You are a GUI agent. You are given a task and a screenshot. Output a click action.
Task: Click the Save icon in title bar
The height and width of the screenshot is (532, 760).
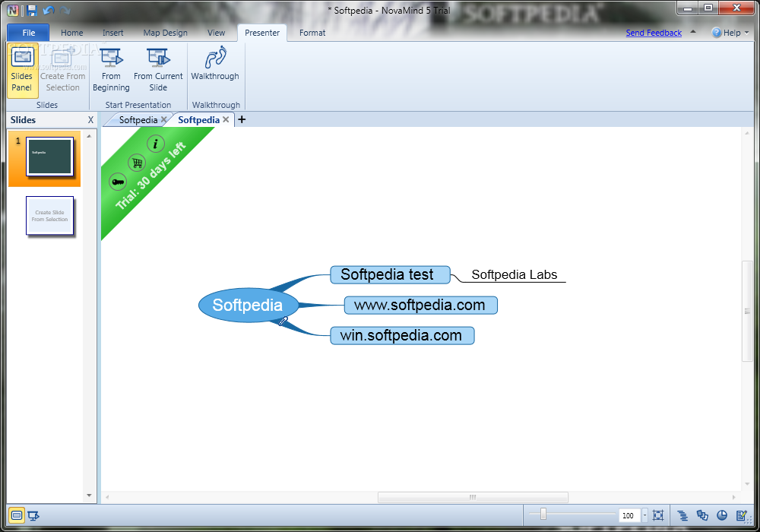[32, 10]
